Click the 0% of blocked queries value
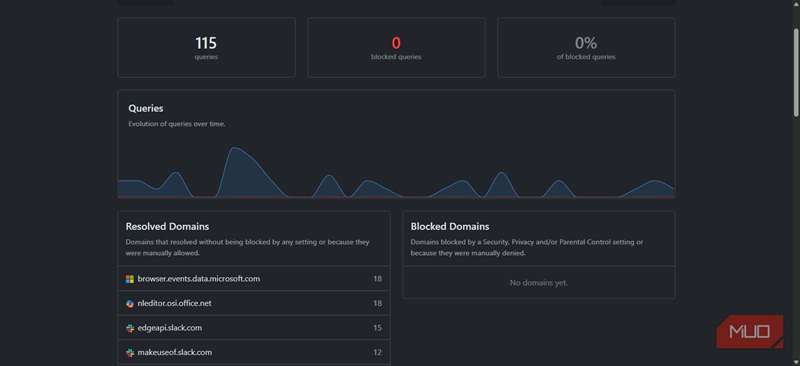The image size is (800, 366). 586,43
